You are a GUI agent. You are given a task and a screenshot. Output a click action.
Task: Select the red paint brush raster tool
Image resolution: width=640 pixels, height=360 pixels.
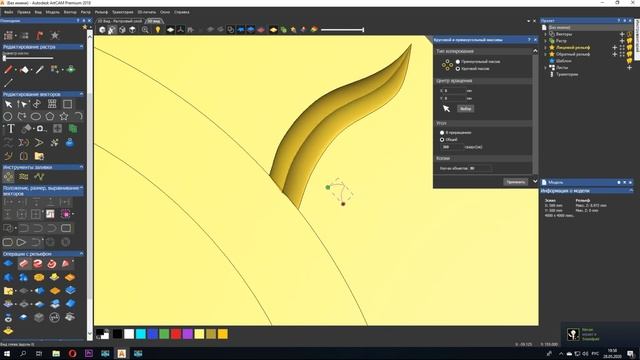pos(8,70)
